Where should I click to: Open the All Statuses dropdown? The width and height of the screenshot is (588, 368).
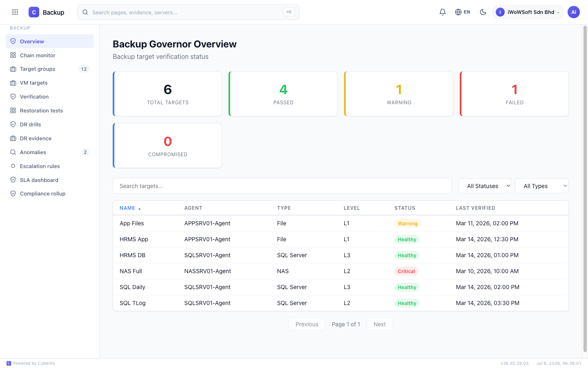click(485, 186)
